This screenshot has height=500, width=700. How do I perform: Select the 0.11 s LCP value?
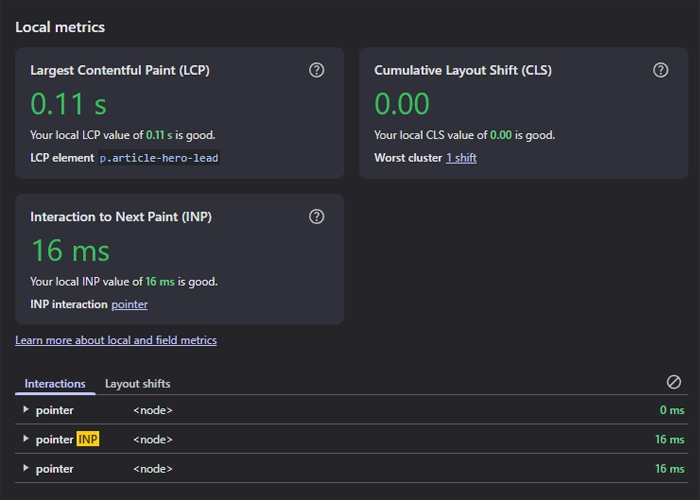click(x=68, y=104)
